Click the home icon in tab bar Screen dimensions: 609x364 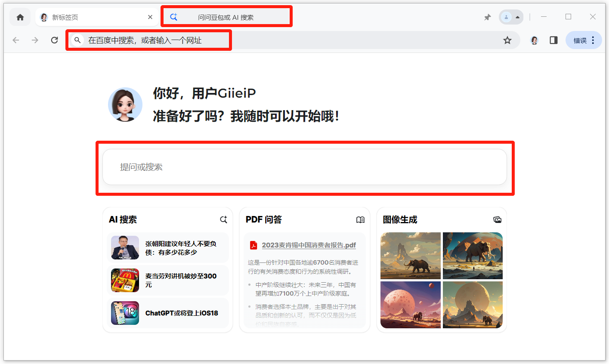pyautogui.click(x=20, y=17)
